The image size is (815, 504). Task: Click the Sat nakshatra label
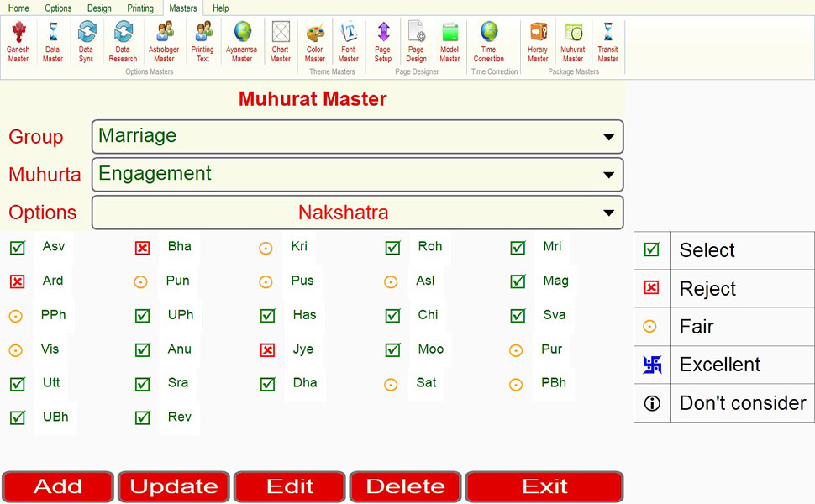pyautogui.click(x=426, y=383)
